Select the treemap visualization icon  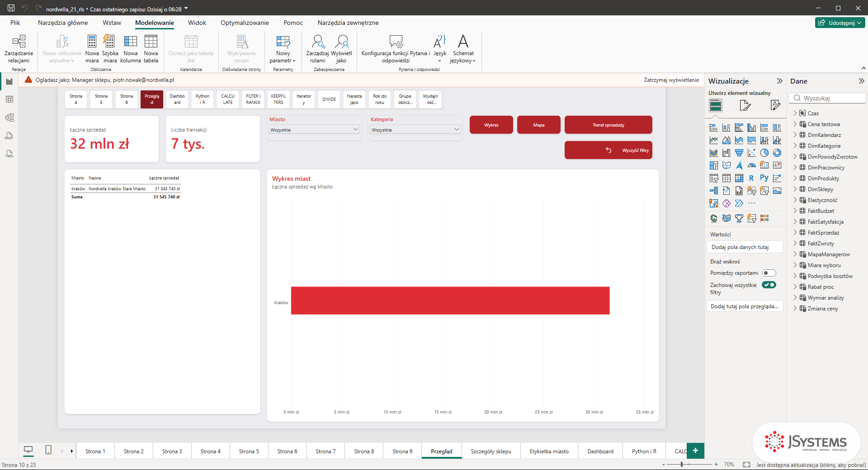[x=714, y=165]
